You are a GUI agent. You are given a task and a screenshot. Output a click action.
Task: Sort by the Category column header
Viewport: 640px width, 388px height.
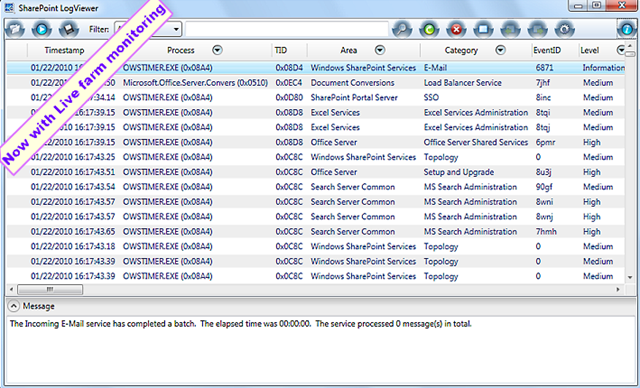pos(461,50)
